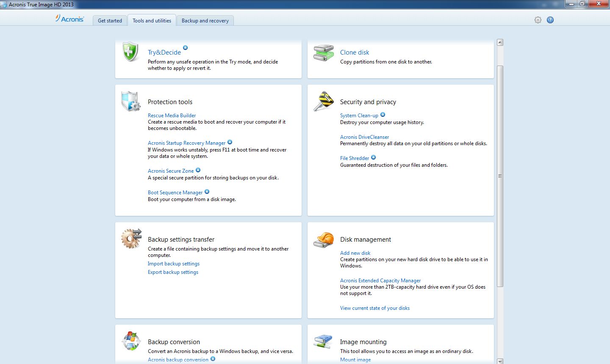
Task: Click the "Permanently destroy all data" description
Action: point(413,143)
